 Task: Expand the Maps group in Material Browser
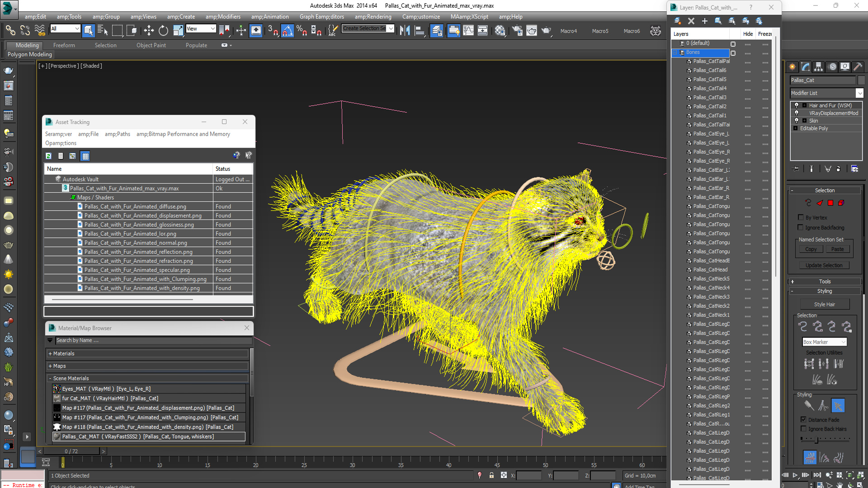[x=147, y=366]
